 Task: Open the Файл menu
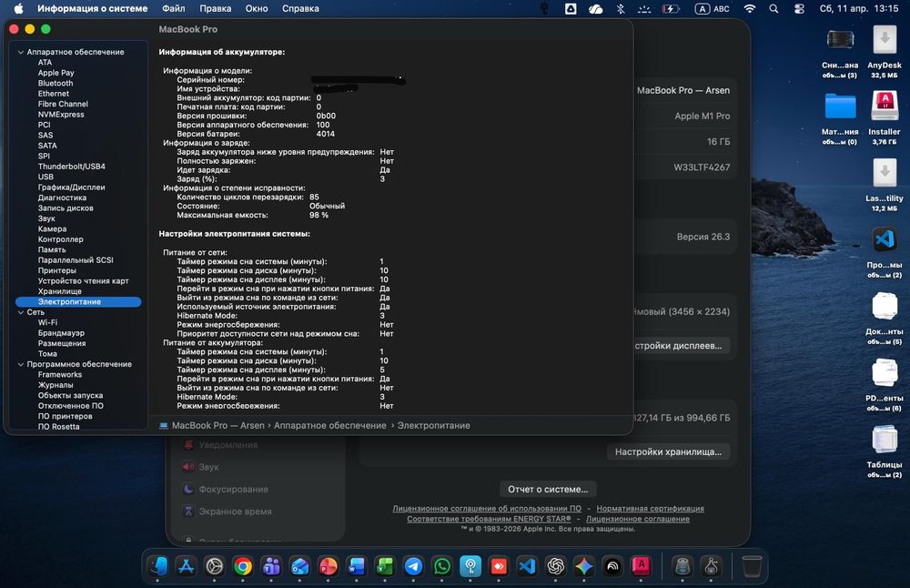[174, 9]
